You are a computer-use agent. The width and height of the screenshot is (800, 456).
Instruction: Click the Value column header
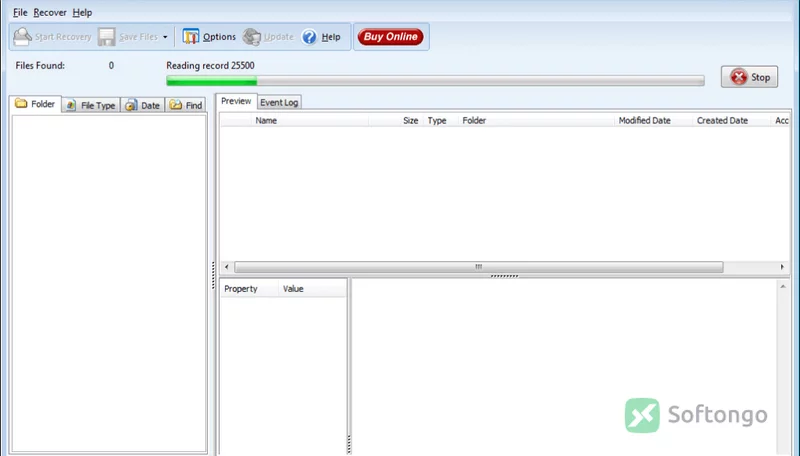312,289
